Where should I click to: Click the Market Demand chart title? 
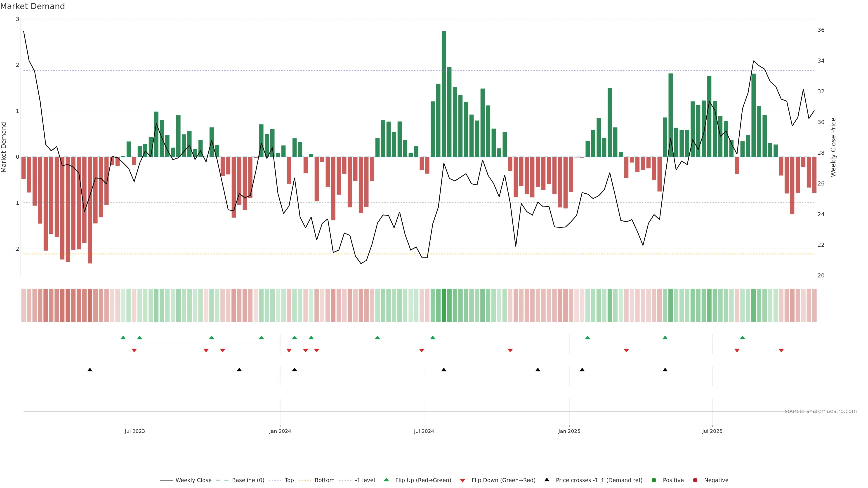(x=32, y=6)
